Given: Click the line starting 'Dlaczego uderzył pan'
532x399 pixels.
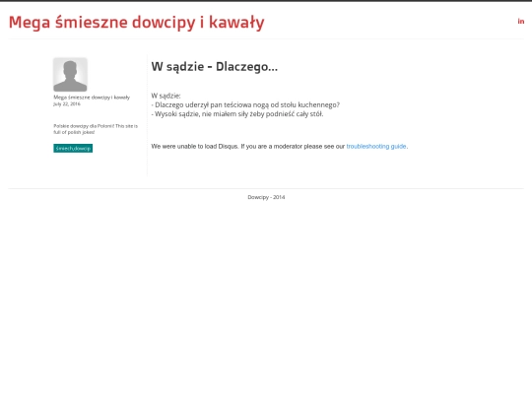Looking at the screenshot, I should [245, 104].
